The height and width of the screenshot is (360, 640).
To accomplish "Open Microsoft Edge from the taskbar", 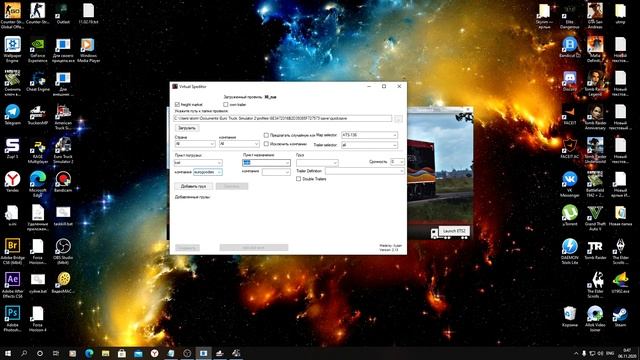I will 89,353.
